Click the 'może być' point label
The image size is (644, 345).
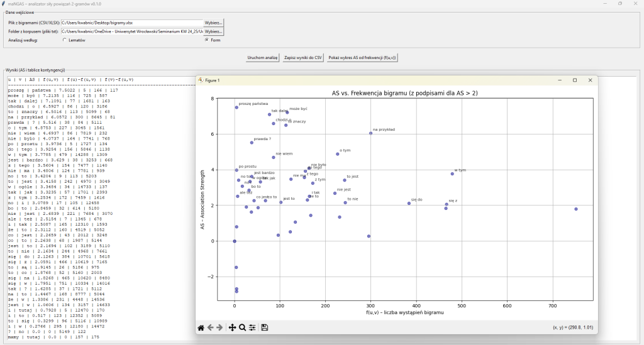298,109
